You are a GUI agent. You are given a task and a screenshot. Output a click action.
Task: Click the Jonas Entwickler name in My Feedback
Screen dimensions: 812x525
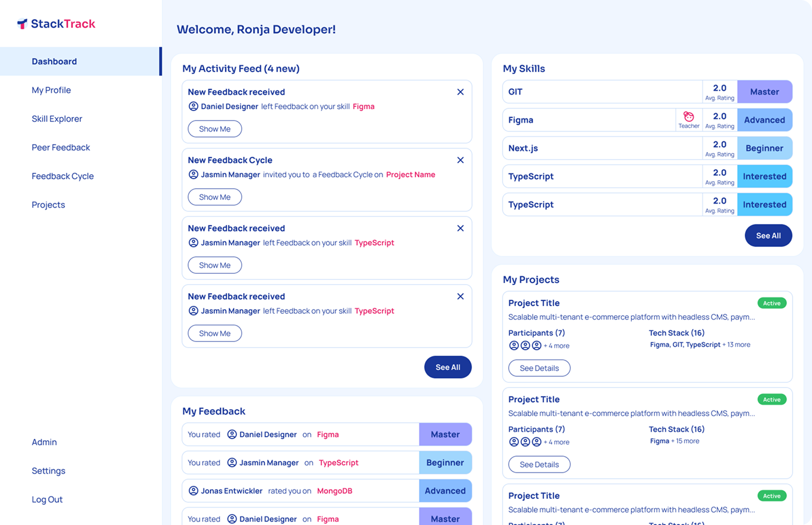tap(231, 491)
